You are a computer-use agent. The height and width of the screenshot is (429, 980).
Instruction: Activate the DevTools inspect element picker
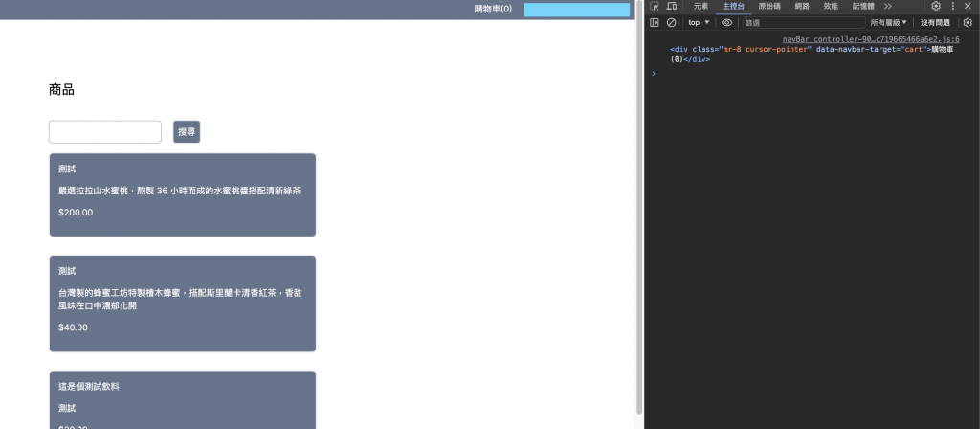655,7
